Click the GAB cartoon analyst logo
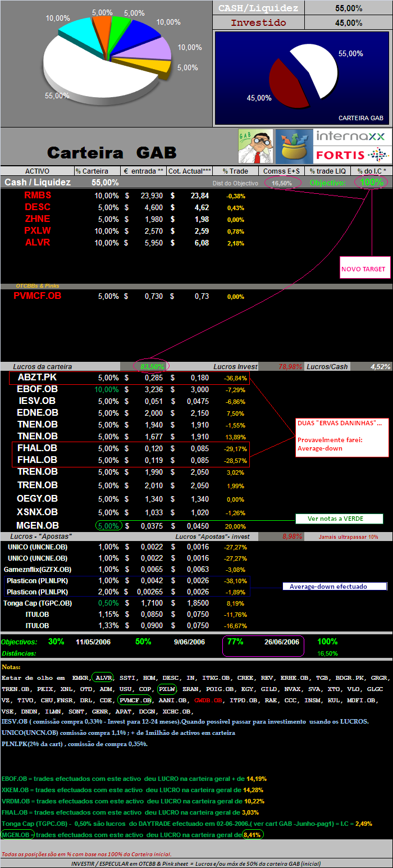 (x=255, y=146)
